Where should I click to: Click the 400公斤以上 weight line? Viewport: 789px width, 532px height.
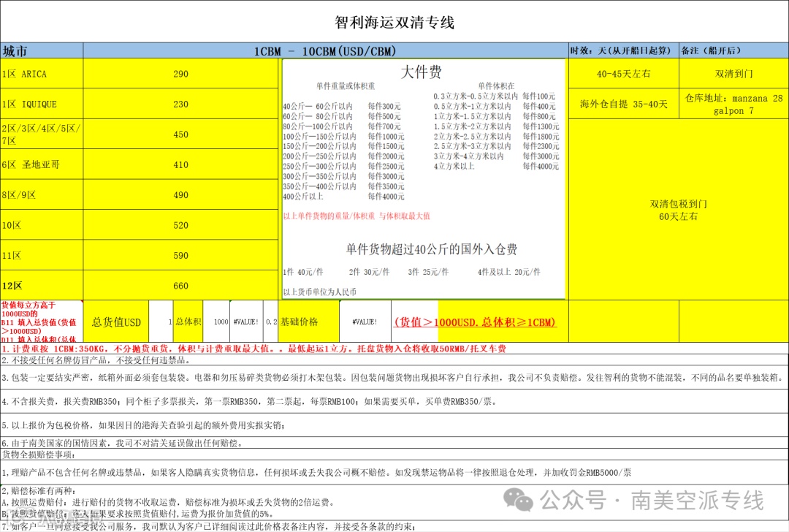click(343, 197)
